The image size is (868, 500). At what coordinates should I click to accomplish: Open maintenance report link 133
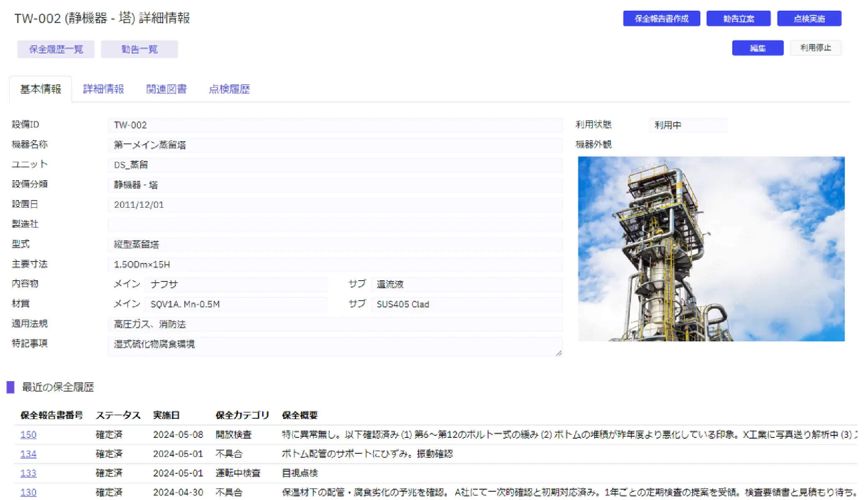pyautogui.click(x=28, y=473)
